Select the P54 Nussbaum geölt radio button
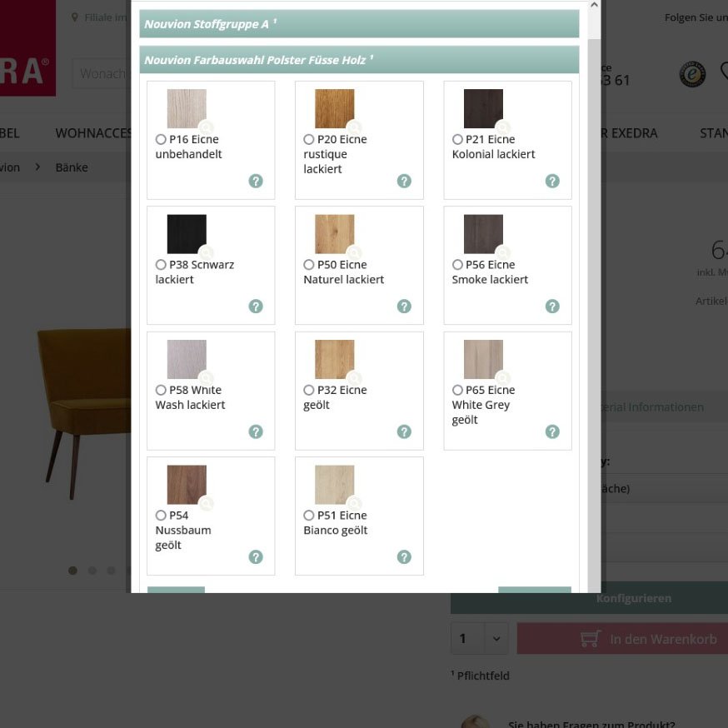 160,515
